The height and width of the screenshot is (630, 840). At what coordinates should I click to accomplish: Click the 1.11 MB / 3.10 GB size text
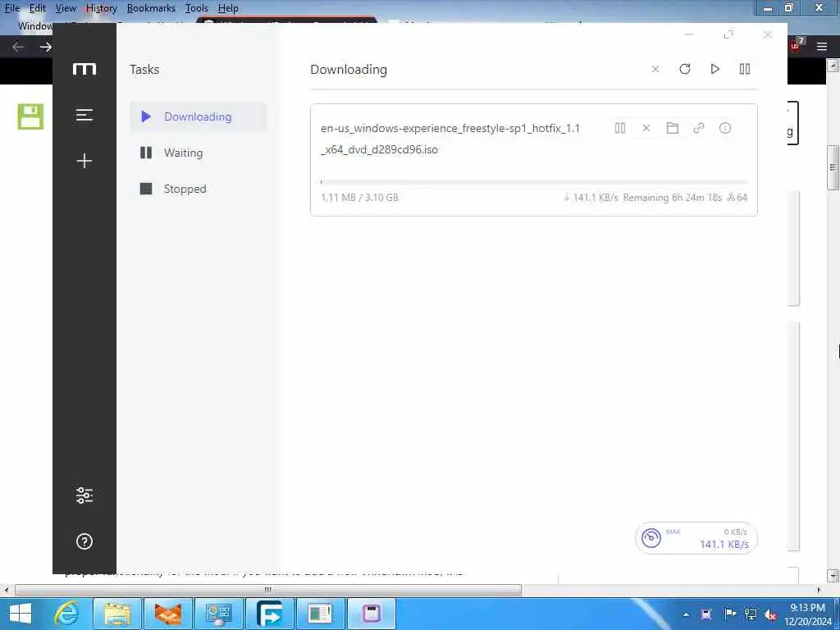point(359,198)
